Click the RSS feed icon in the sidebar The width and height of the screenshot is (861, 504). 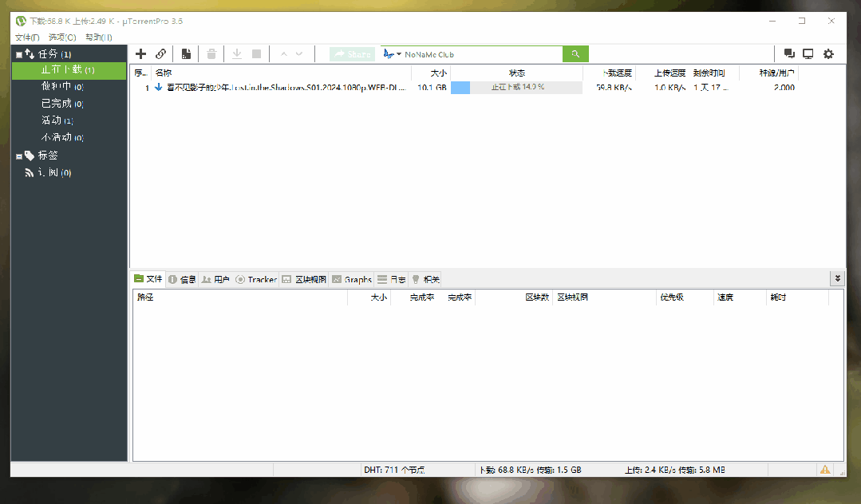click(x=30, y=172)
